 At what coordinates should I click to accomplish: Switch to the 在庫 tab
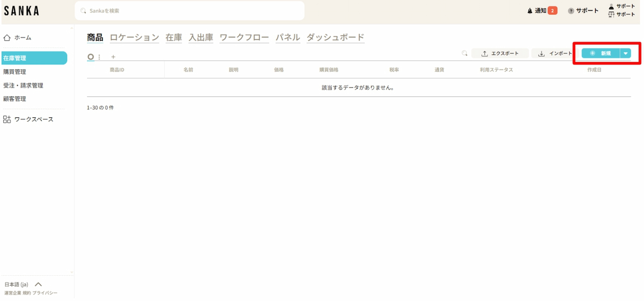point(174,37)
